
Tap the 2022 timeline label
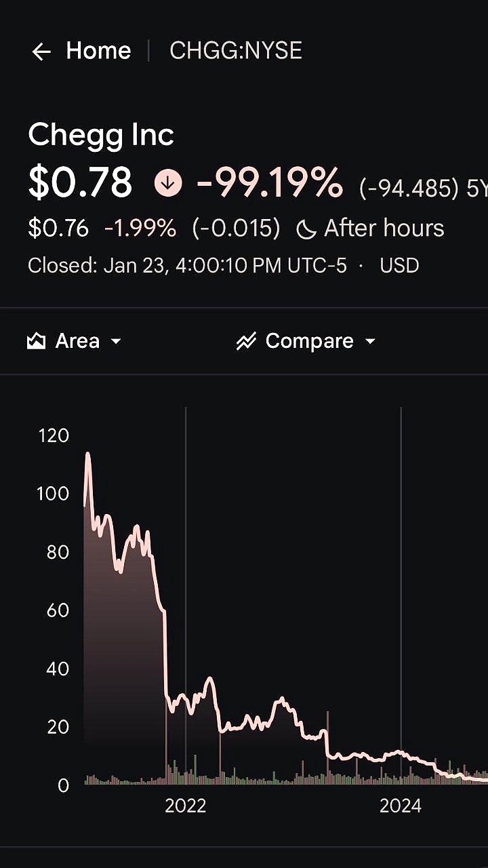coord(185,806)
